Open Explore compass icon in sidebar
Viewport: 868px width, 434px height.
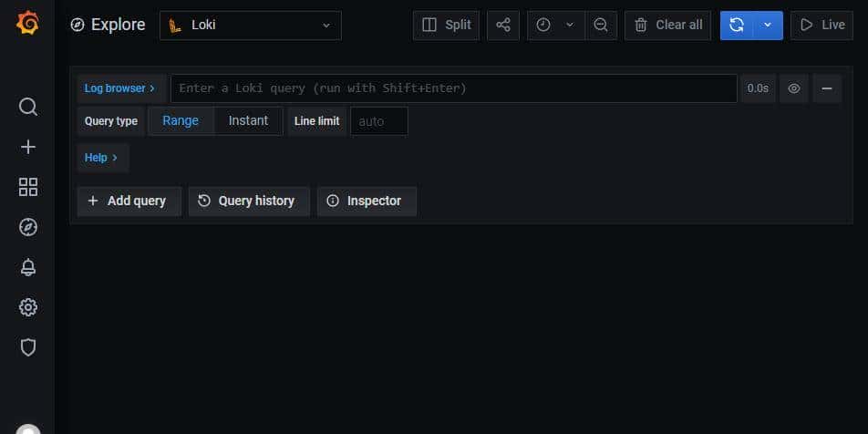(27, 227)
